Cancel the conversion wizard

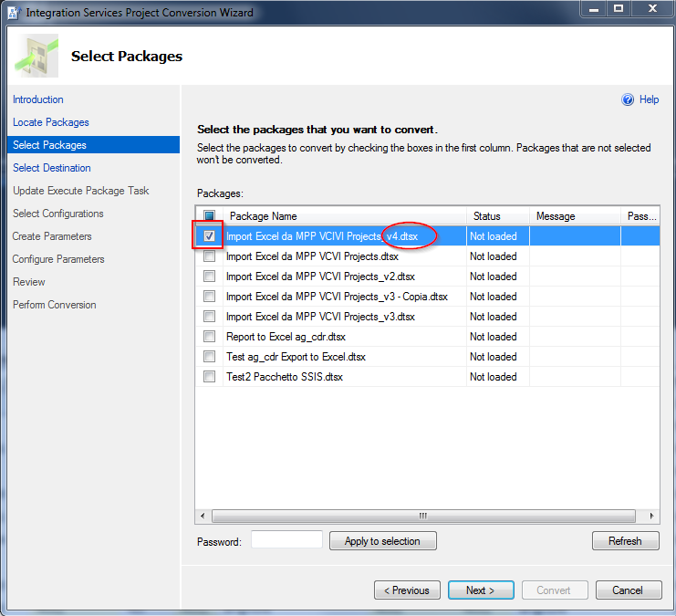[x=629, y=590]
